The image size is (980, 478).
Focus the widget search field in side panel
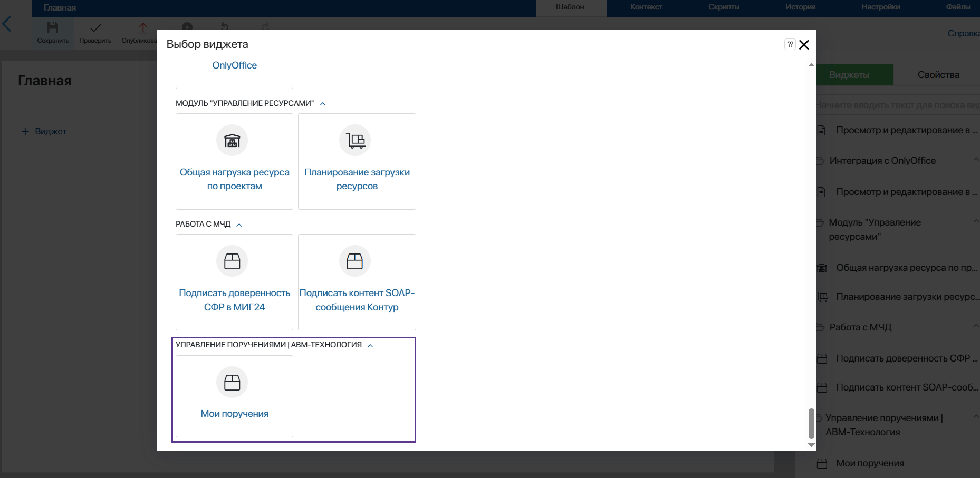point(898,105)
